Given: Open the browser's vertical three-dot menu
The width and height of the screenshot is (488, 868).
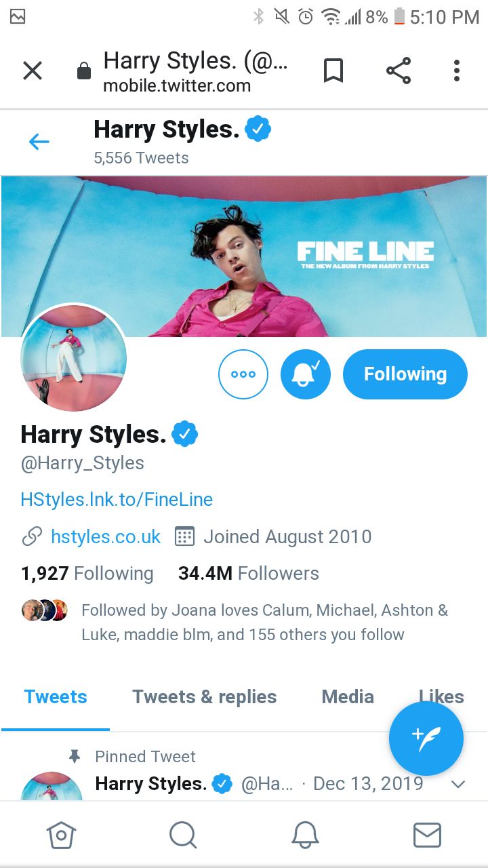Looking at the screenshot, I should (x=457, y=71).
